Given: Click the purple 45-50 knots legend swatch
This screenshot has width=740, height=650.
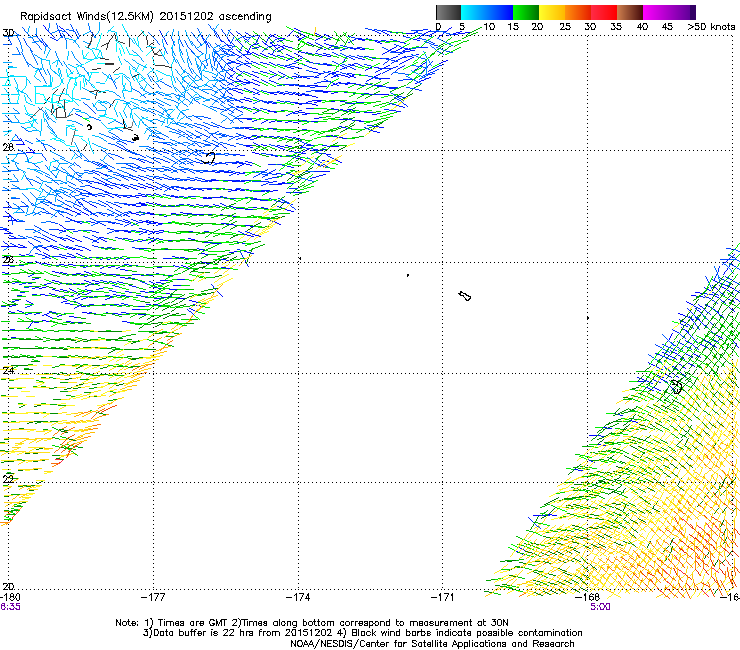Looking at the screenshot, I should tap(682, 12).
